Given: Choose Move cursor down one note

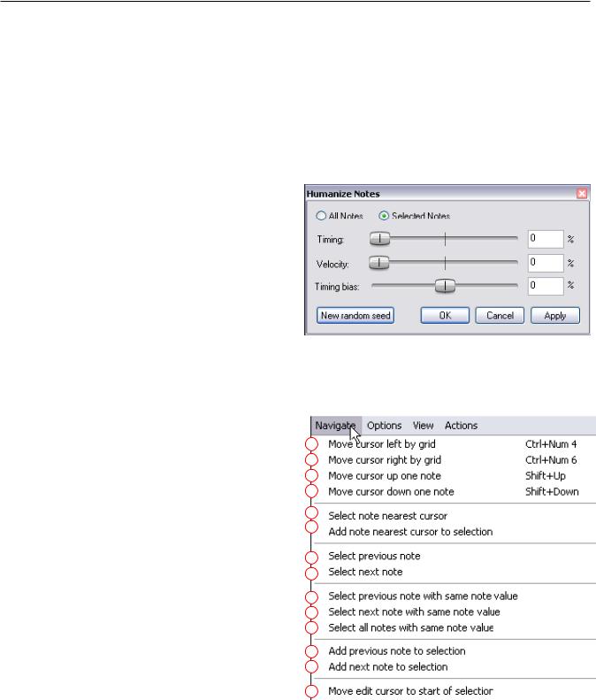Looking at the screenshot, I should coord(455,491).
